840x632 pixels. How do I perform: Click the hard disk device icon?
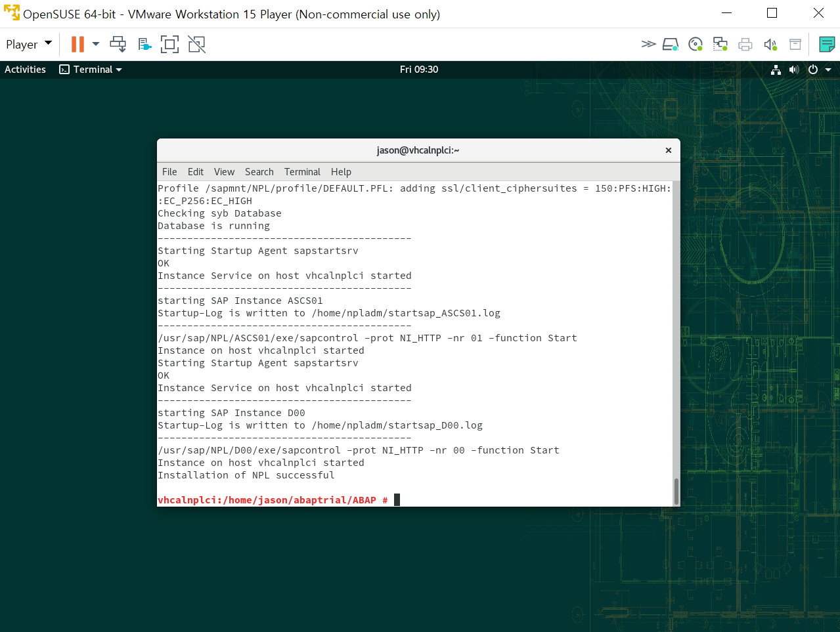tap(671, 44)
